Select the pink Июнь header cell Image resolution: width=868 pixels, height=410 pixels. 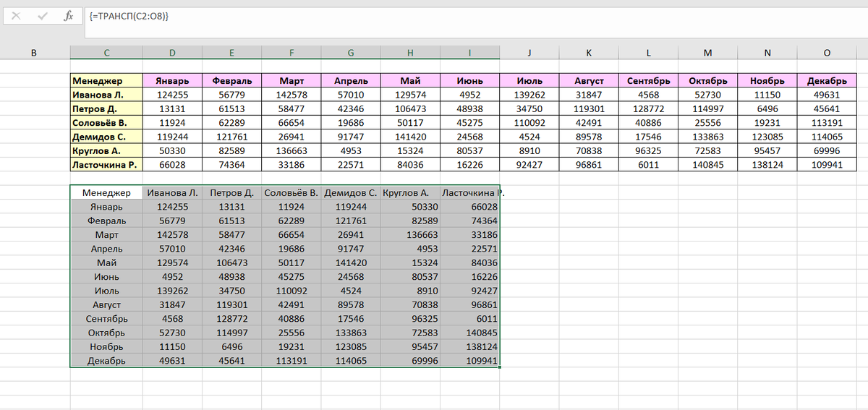(469, 81)
